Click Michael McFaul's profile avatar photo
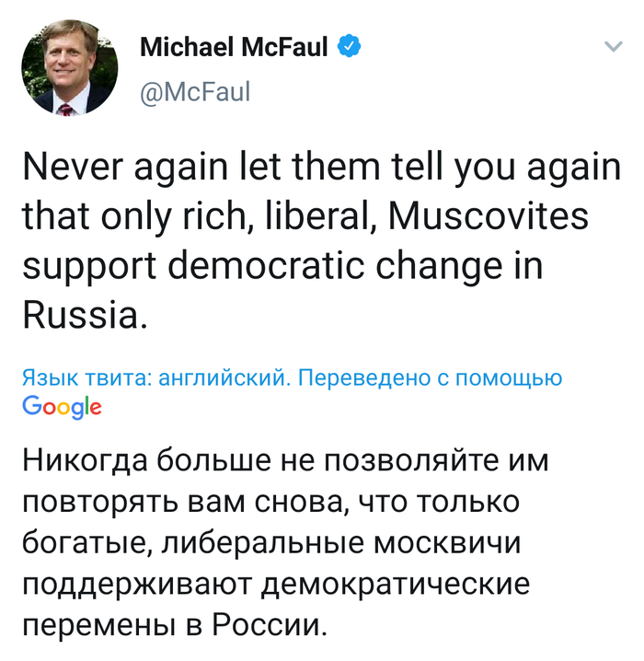The height and width of the screenshot is (661, 644). click(69, 69)
